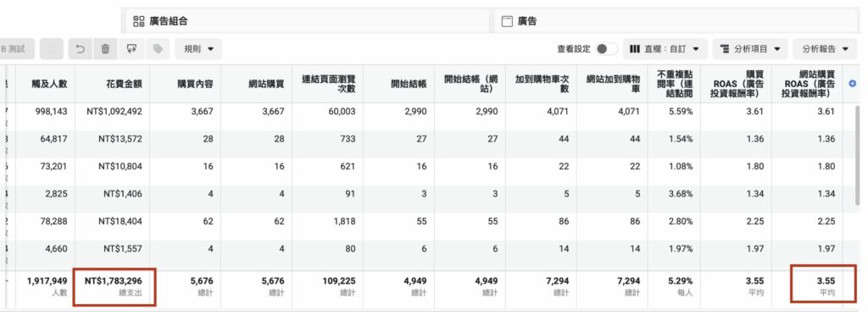The height and width of the screenshot is (315, 868).
Task: Sort by 網站購買 column header
Action: click(x=257, y=84)
